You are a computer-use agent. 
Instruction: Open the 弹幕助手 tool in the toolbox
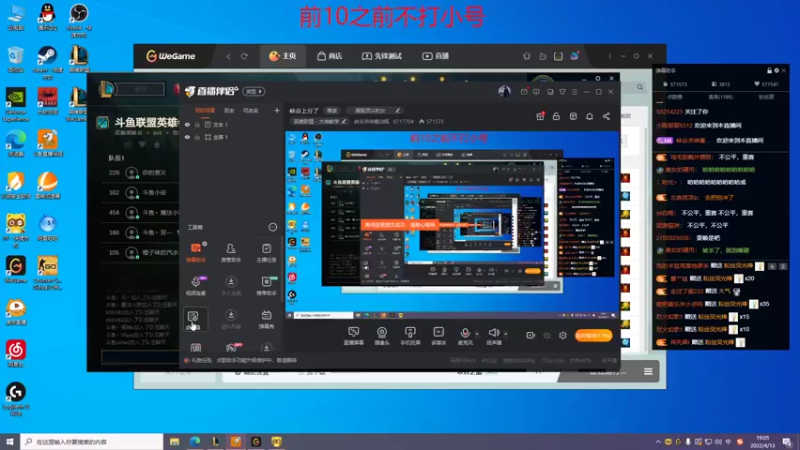click(x=195, y=252)
